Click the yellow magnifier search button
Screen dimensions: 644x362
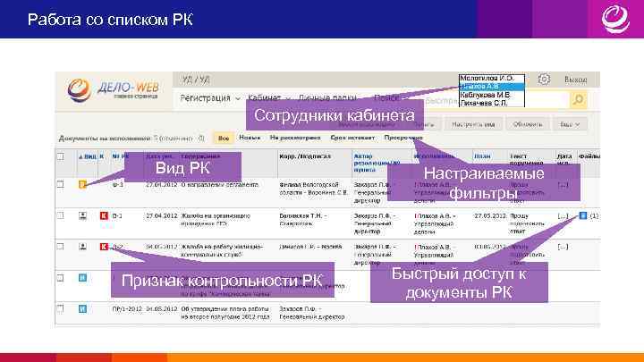click(x=578, y=100)
